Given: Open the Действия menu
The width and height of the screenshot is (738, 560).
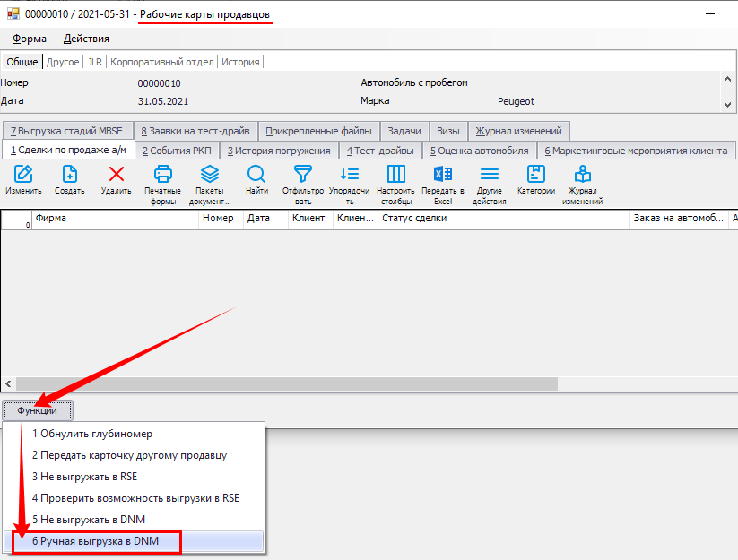Looking at the screenshot, I should pos(86,39).
